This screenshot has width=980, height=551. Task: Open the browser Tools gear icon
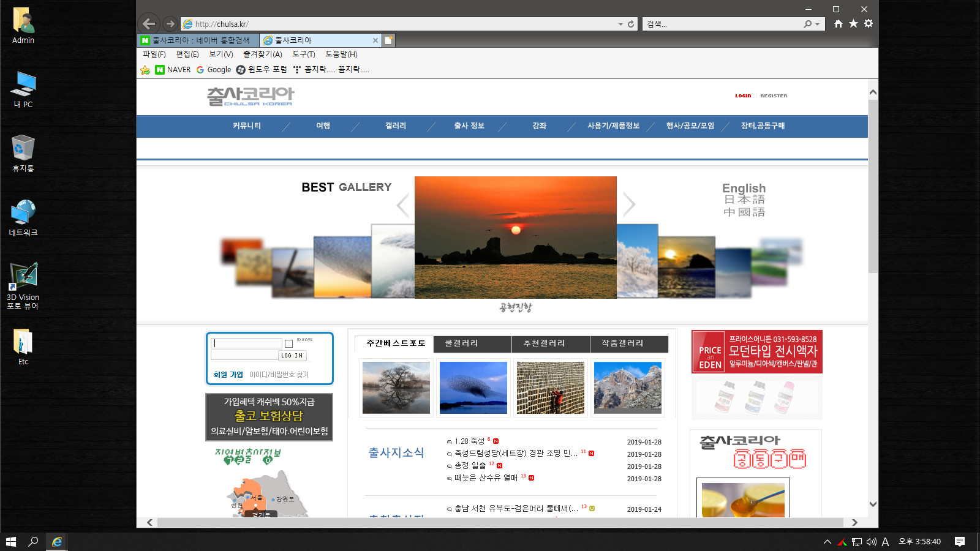point(869,23)
